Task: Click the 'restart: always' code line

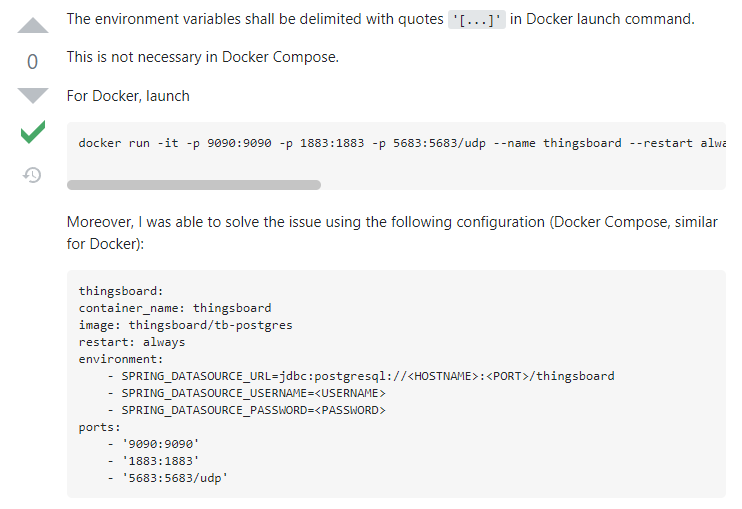Action: [132, 342]
